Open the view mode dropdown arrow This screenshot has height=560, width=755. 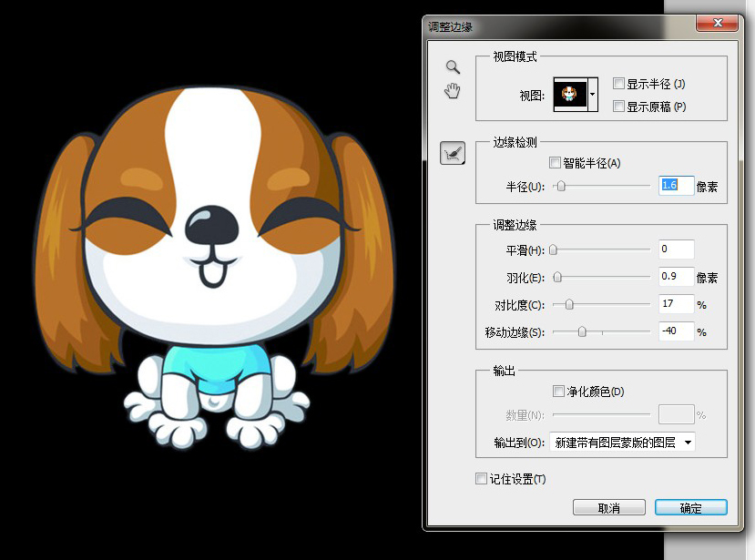click(x=593, y=94)
